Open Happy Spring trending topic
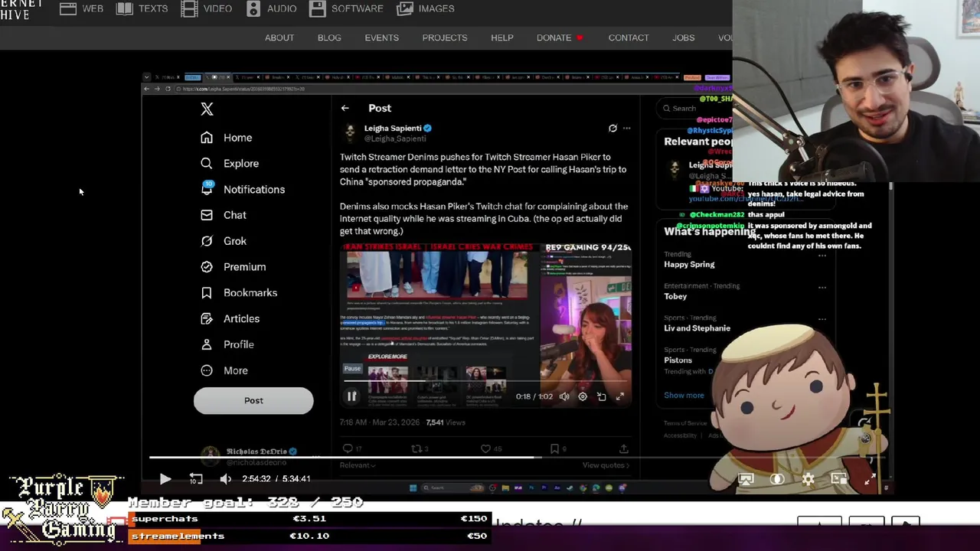 pos(689,265)
